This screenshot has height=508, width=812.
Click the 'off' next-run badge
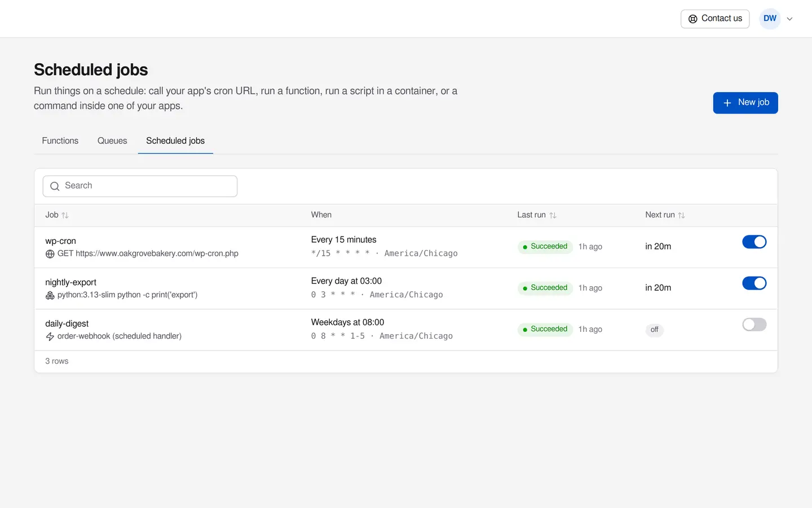point(654,330)
